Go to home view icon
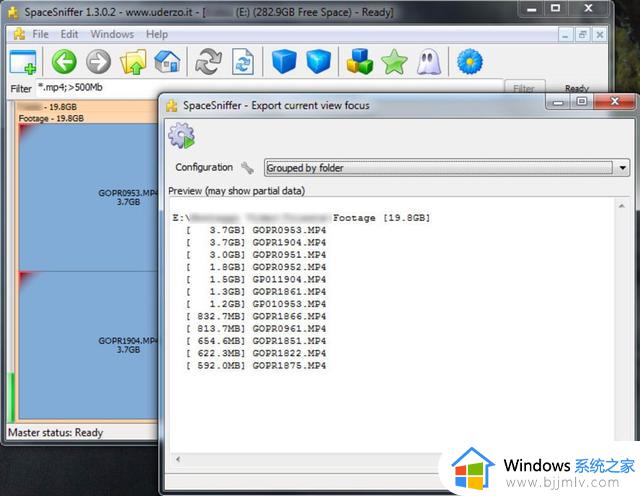 coord(168,62)
